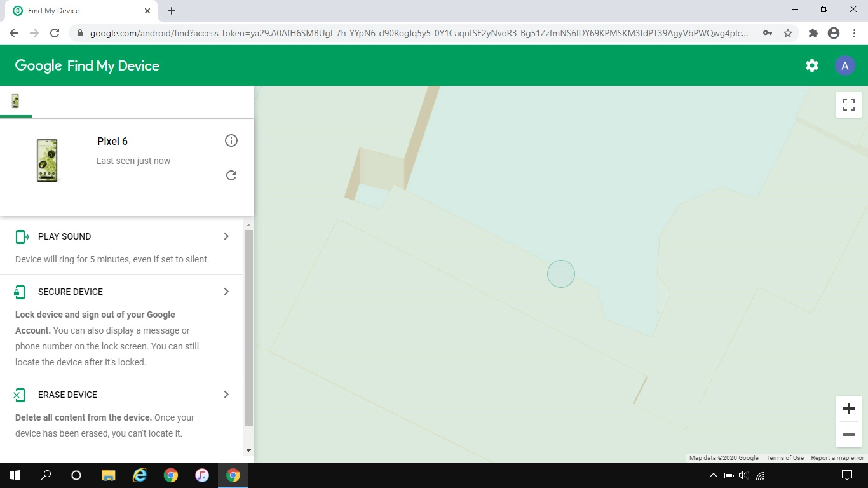Open File Explorer from the taskbar
The image size is (868, 488).
point(109,475)
